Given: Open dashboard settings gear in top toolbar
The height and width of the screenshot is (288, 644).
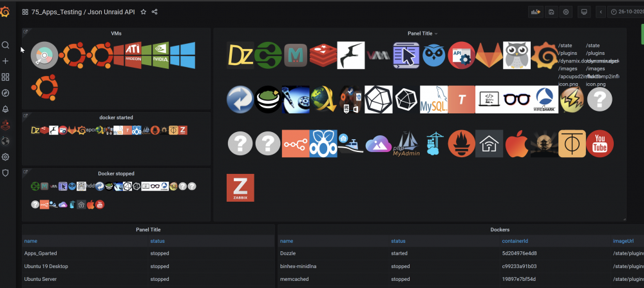Looking at the screenshot, I should (566, 12).
